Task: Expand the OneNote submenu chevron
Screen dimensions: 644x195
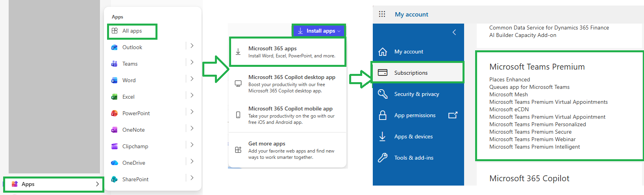Action: click(x=192, y=128)
